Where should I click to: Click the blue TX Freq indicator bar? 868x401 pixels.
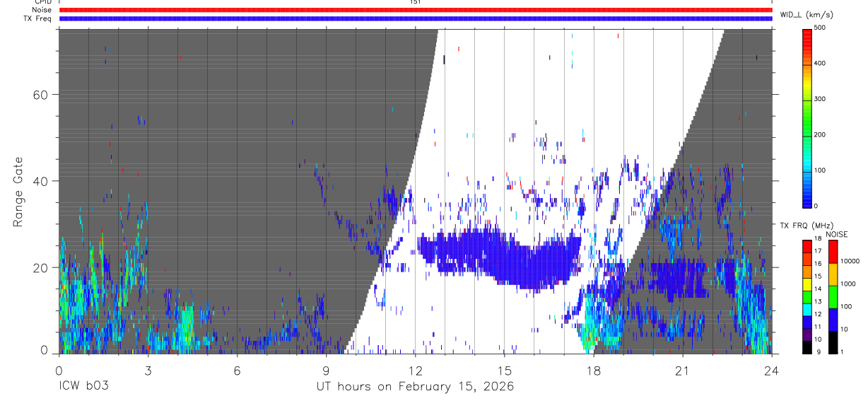(416, 18)
